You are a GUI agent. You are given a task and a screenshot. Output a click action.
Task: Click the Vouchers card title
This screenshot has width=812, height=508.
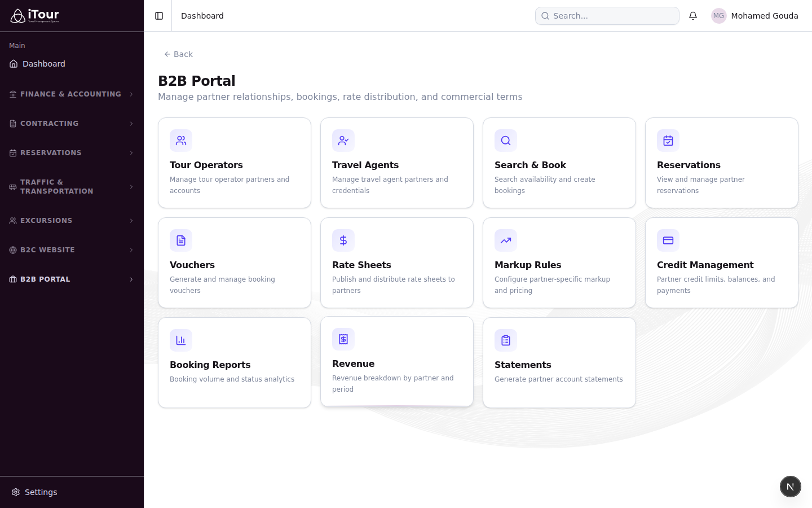[192, 265]
